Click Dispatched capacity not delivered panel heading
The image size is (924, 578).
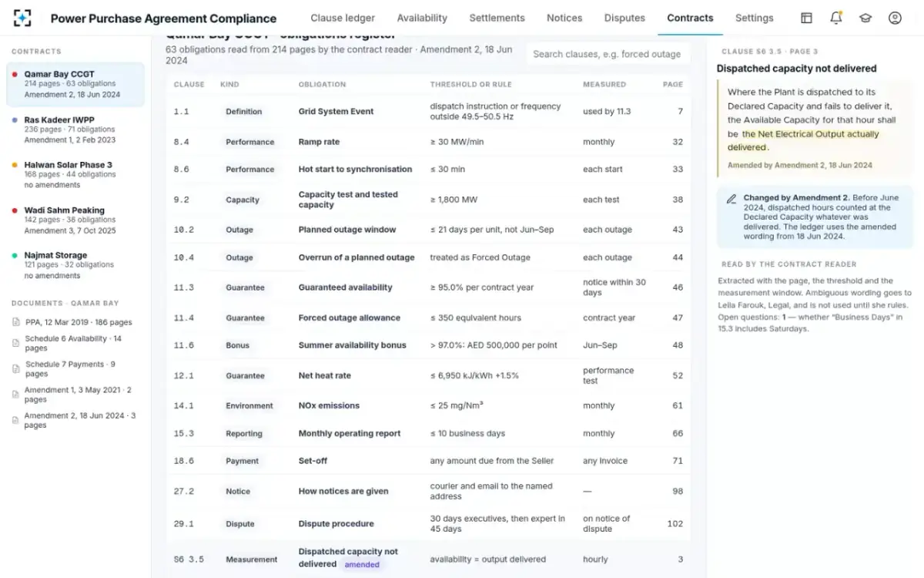796,69
